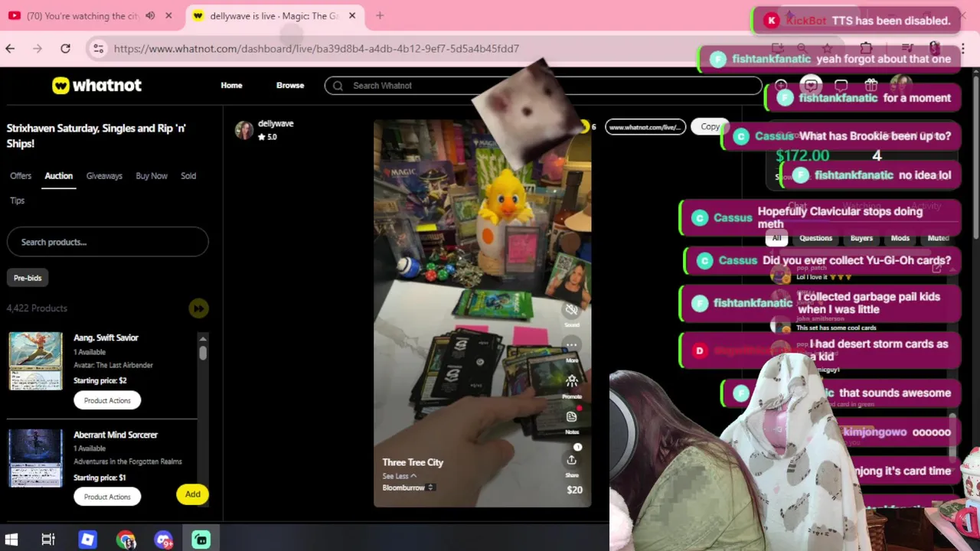Click the Search products input field
This screenshot has width=980, height=551.
pos(107,242)
